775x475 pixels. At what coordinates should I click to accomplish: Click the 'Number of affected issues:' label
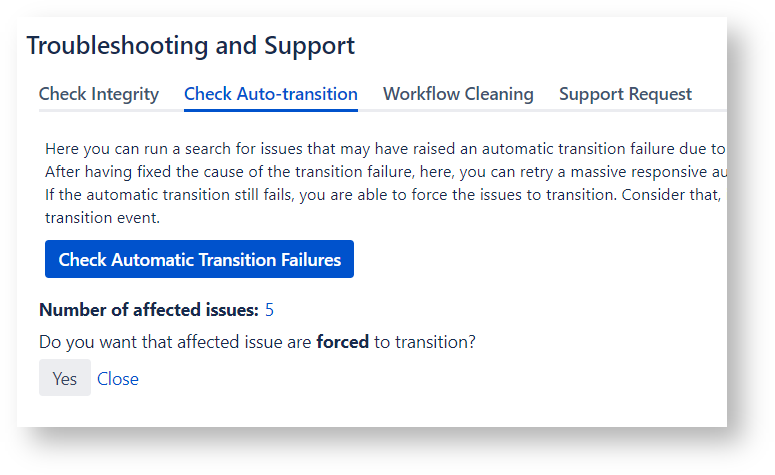click(149, 310)
